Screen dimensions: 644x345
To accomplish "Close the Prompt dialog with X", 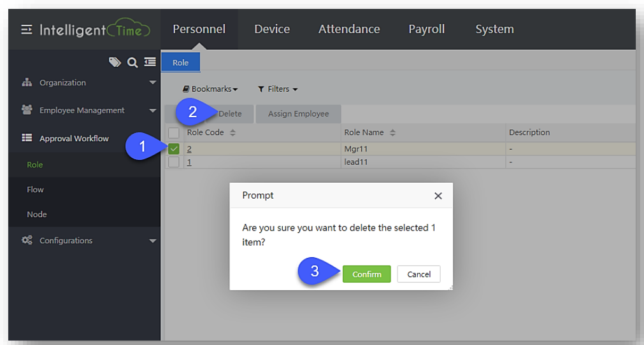I will pos(438,196).
